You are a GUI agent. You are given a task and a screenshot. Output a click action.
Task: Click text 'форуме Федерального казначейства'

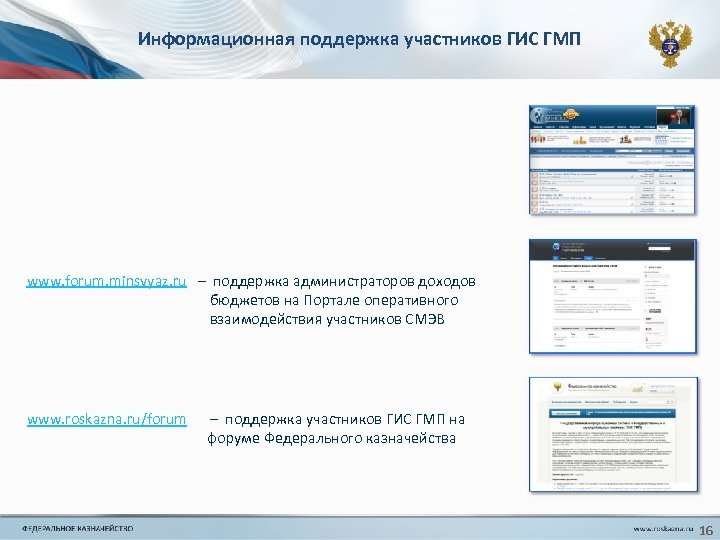pyautogui.click(x=332, y=438)
